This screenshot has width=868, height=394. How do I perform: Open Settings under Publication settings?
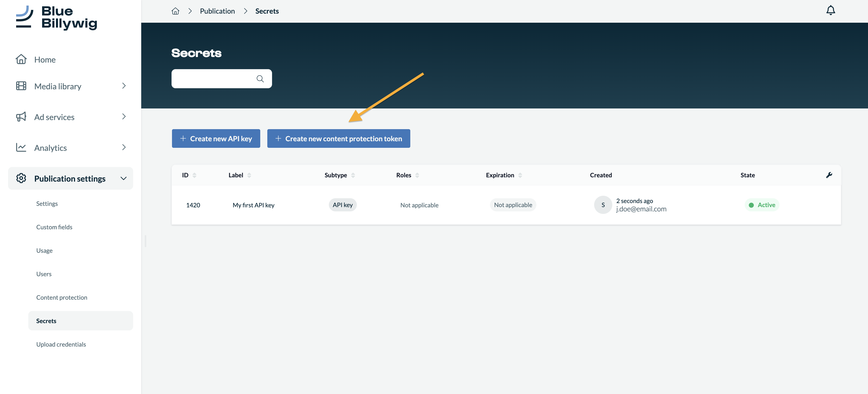[47, 204]
